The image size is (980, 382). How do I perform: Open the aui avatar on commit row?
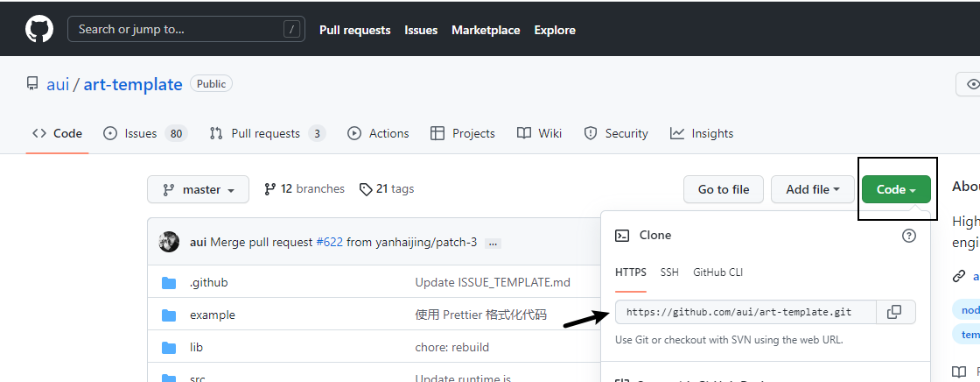[169, 243]
